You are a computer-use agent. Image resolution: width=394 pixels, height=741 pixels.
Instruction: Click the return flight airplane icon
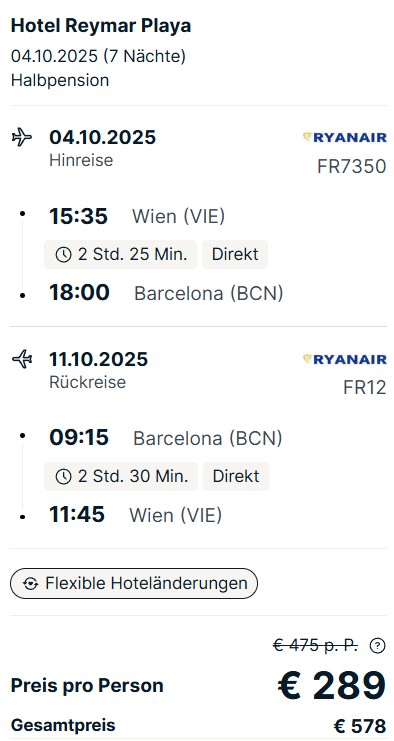[x=22, y=360]
